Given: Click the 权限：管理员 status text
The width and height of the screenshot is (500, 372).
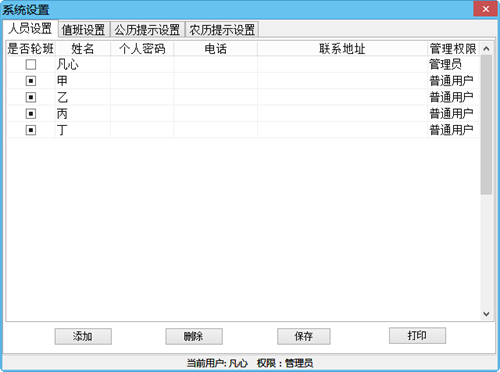Looking at the screenshot, I should (285, 363).
